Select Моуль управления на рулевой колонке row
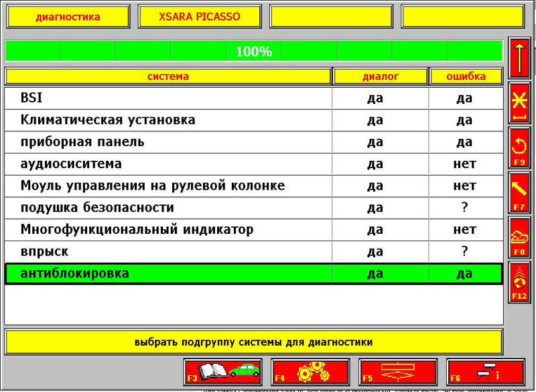The height and width of the screenshot is (392, 536). (x=254, y=186)
